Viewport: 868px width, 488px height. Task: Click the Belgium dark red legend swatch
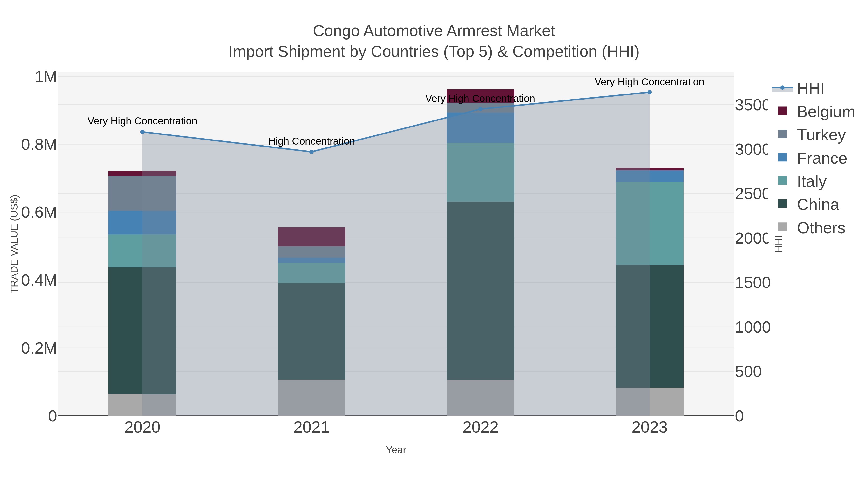[782, 111]
